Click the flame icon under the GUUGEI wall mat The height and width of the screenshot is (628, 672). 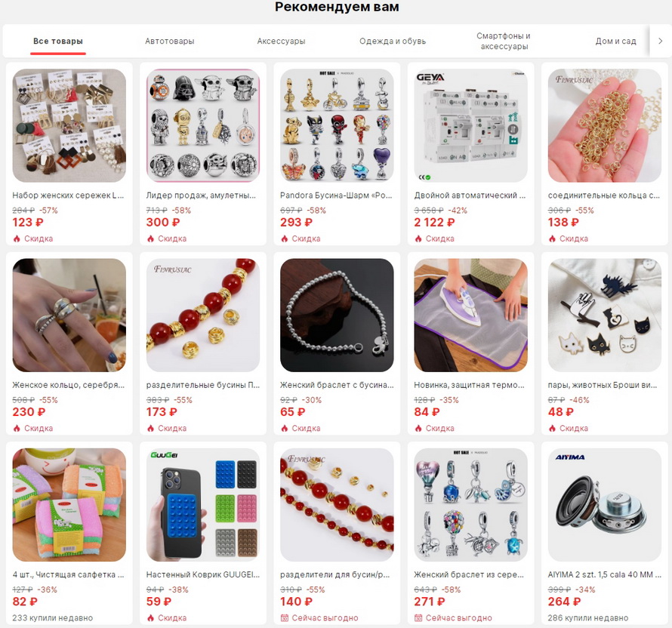(x=150, y=617)
